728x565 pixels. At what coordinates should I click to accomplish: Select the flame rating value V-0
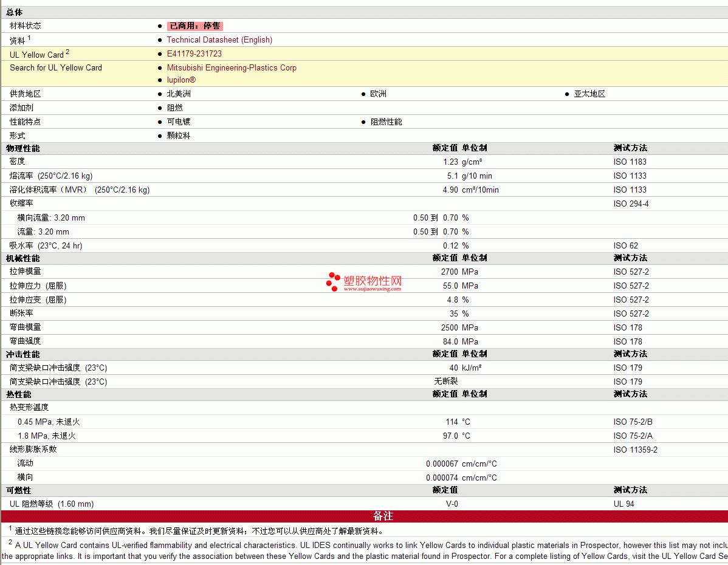click(x=452, y=504)
